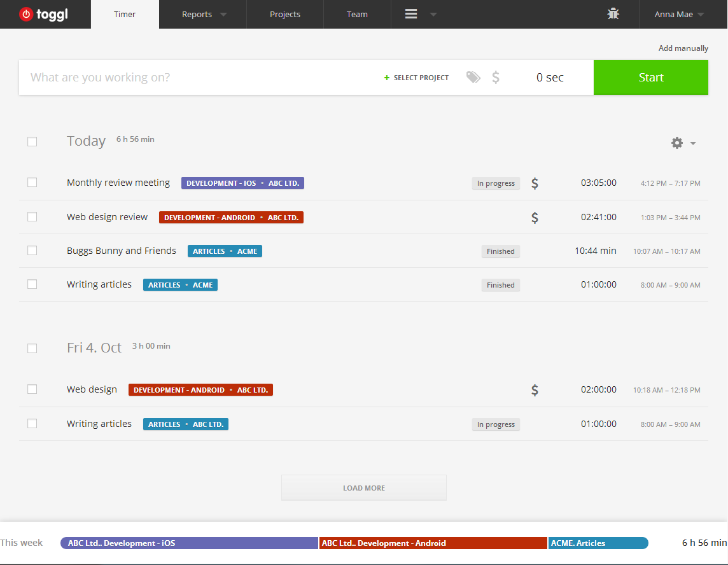Image resolution: width=728 pixels, height=565 pixels.
Task: Click the Articles ABC Ltd. project label
Action: tap(186, 424)
